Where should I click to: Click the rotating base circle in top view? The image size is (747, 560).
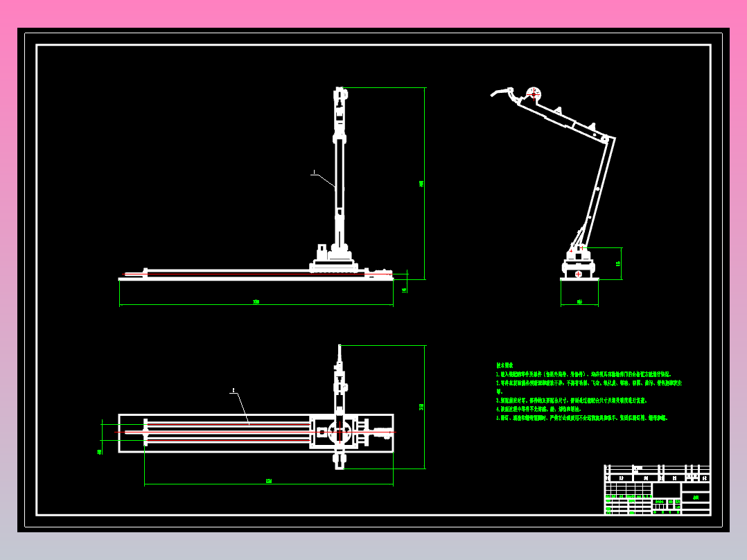coord(339,432)
